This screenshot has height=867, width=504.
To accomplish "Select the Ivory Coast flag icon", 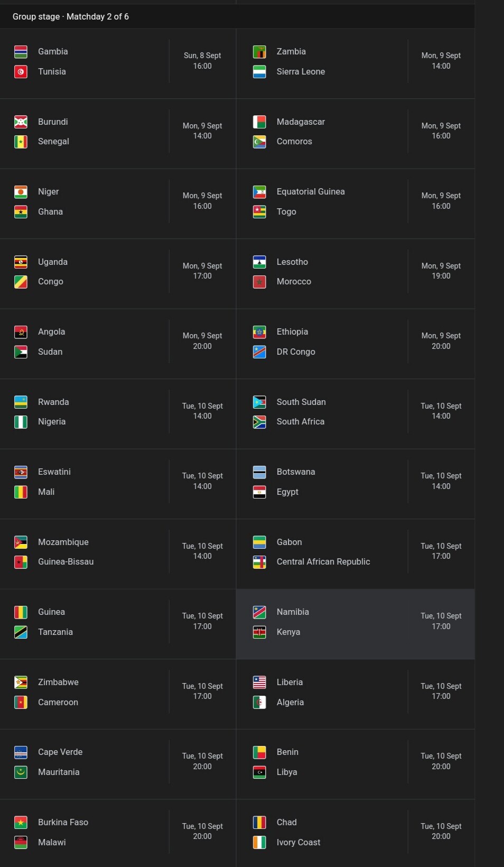I will [259, 843].
